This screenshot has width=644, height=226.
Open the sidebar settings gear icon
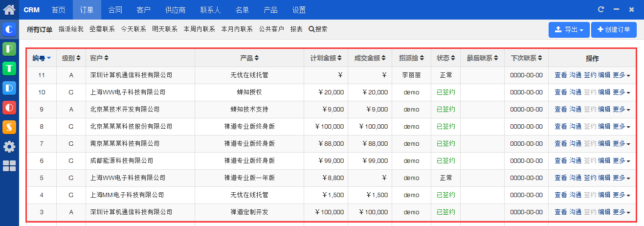pos(9,147)
